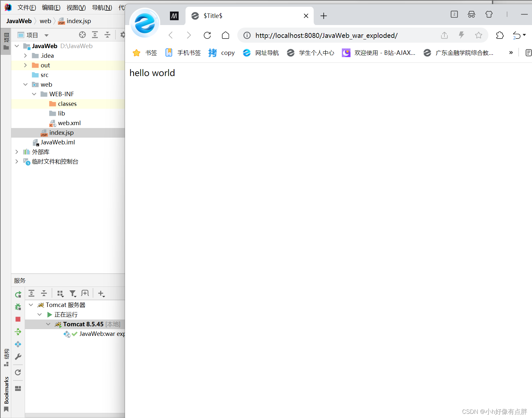Close the $Title$ browser tab
532x418 pixels.
pos(306,16)
